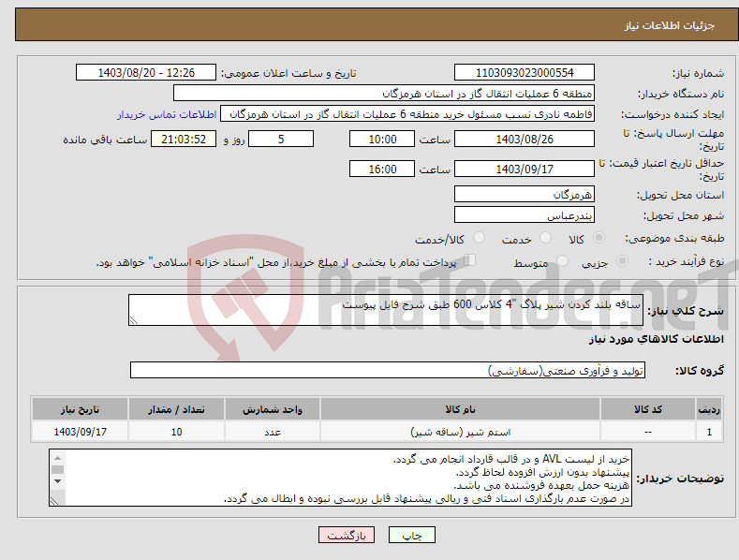Click the نام کالا column header
This screenshot has height=560, width=739.
pos(461,409)
